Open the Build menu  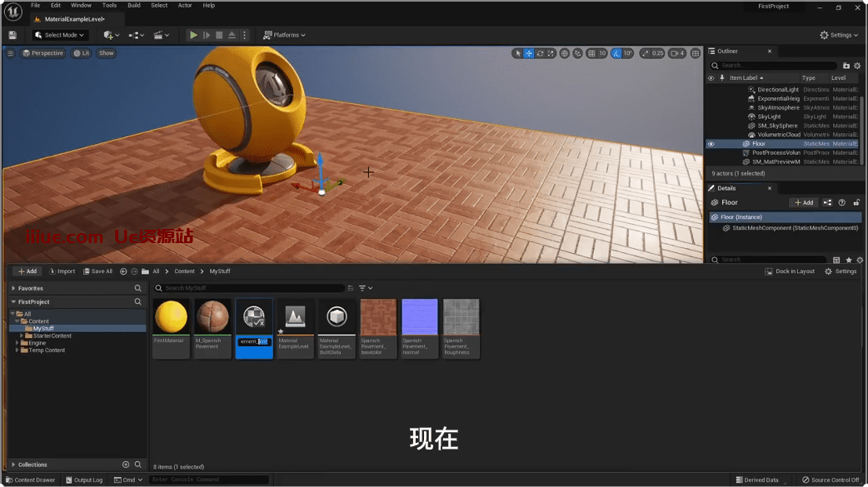point(133,5)
